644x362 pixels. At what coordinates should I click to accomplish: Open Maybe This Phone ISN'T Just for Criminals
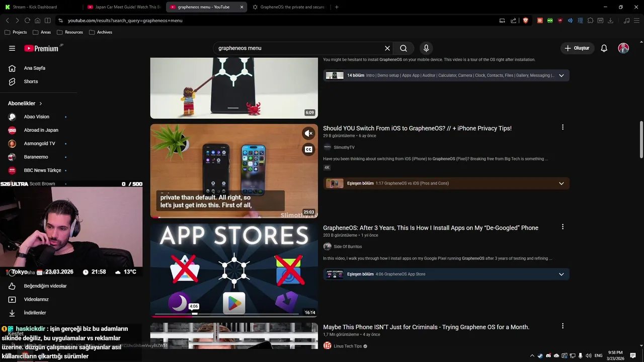coord(426,327)
